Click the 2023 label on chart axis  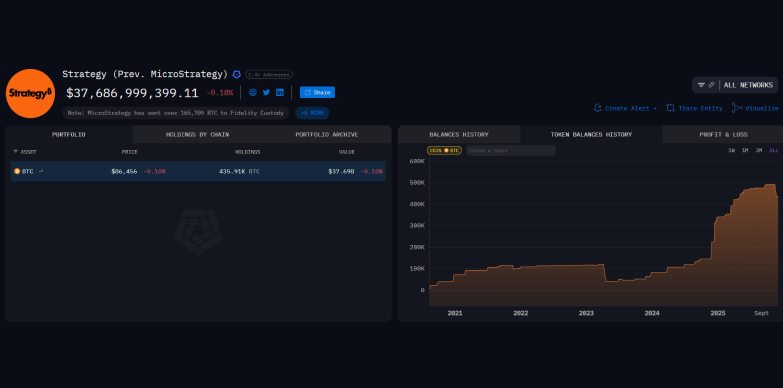pos(586,313)
